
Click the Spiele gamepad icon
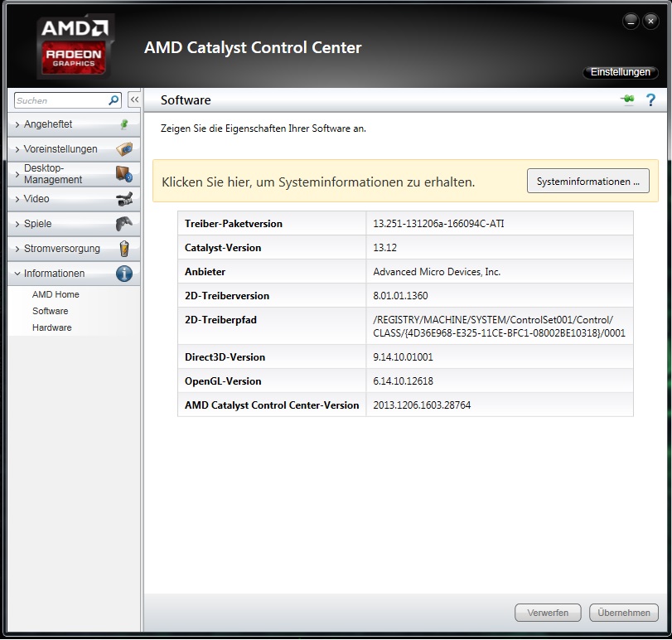click(124, 224)
